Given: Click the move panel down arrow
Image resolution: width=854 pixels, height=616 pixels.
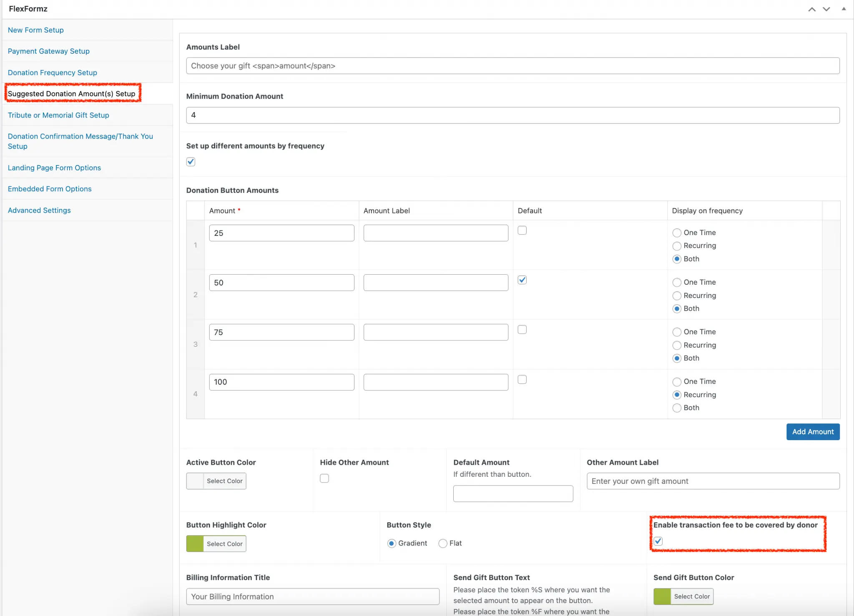Looking at the screenshot, I should (826, 9).
